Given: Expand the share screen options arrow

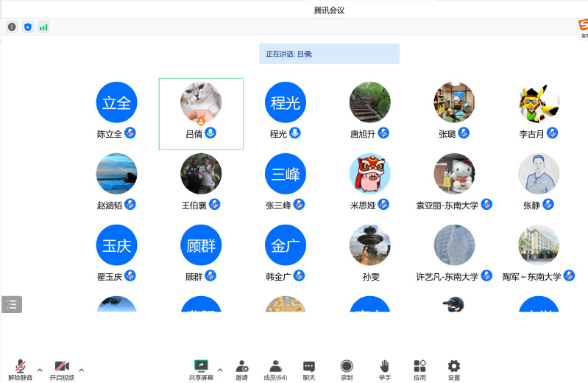Looking at the screenshot, I should point(220,370).
